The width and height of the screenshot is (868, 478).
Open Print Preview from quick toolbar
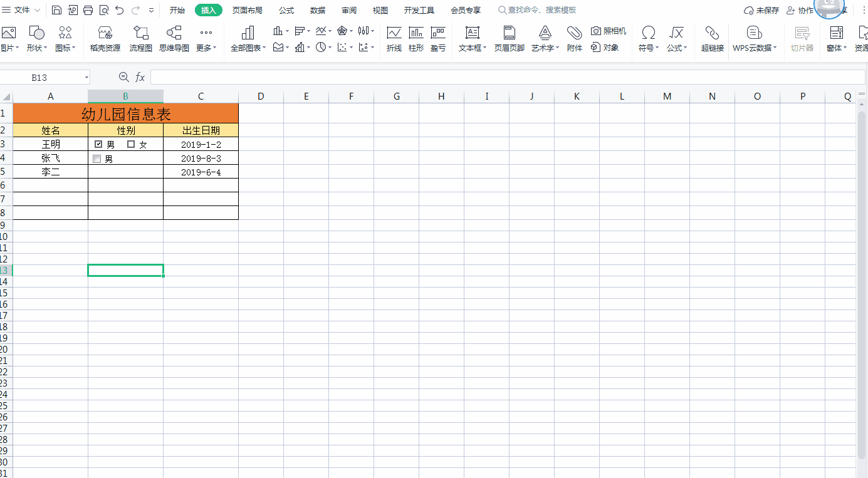[x=104, y=10]
